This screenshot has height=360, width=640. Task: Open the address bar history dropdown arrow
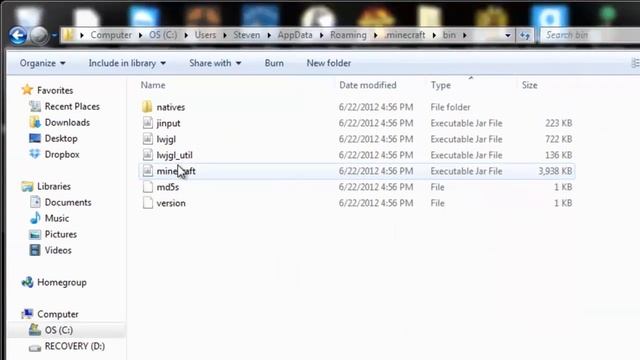click(507, 36)
